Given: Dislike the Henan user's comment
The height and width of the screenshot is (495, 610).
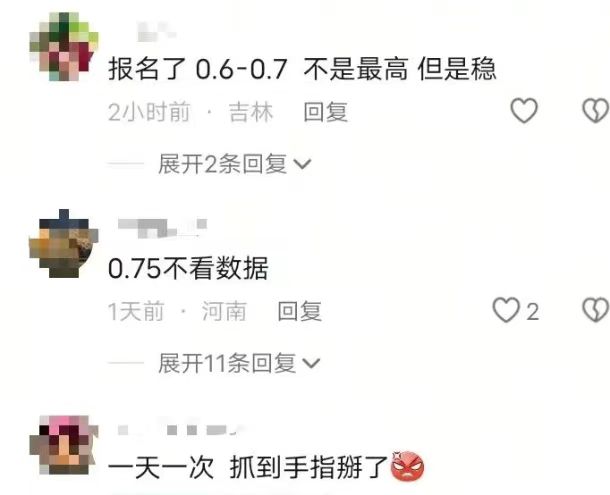Looking at the screenshot, I should point(596,310).
